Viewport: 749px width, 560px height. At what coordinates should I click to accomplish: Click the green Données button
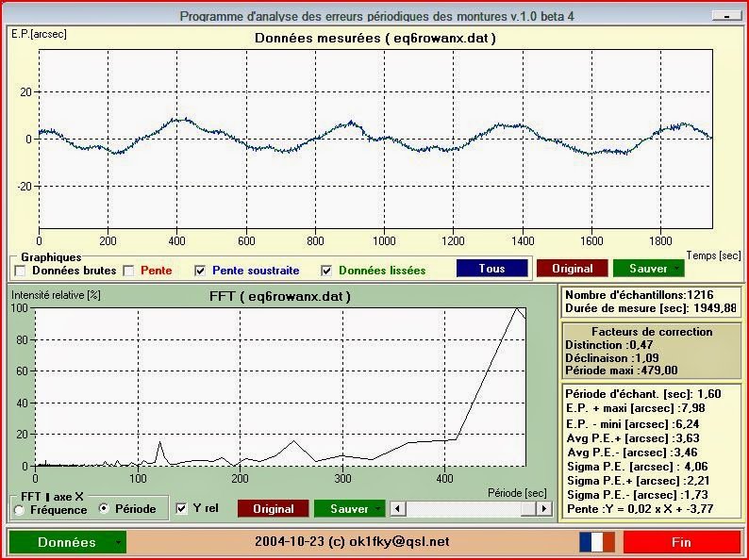coord(67,542)
